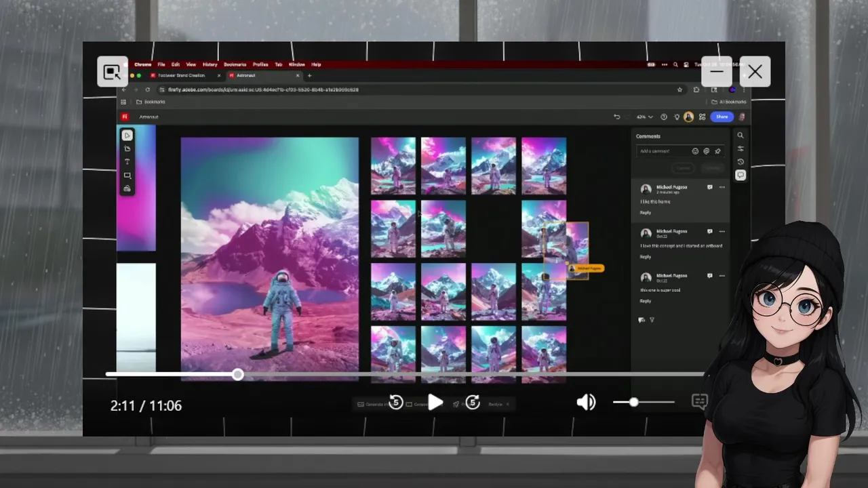The width and height of the screenshot is (868, 488).
Task: Skip the video forward five seconds
Action: [473, 403]
